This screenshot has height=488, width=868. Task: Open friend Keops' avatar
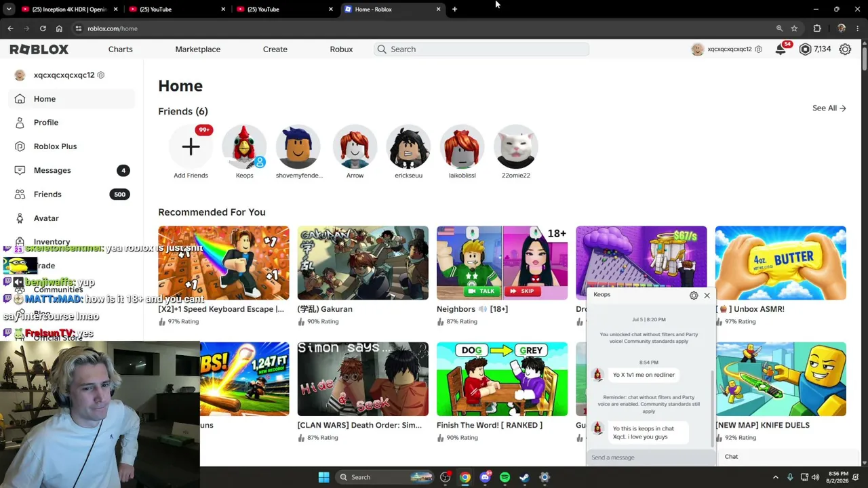pyautogui.click(x=244, y=146)
